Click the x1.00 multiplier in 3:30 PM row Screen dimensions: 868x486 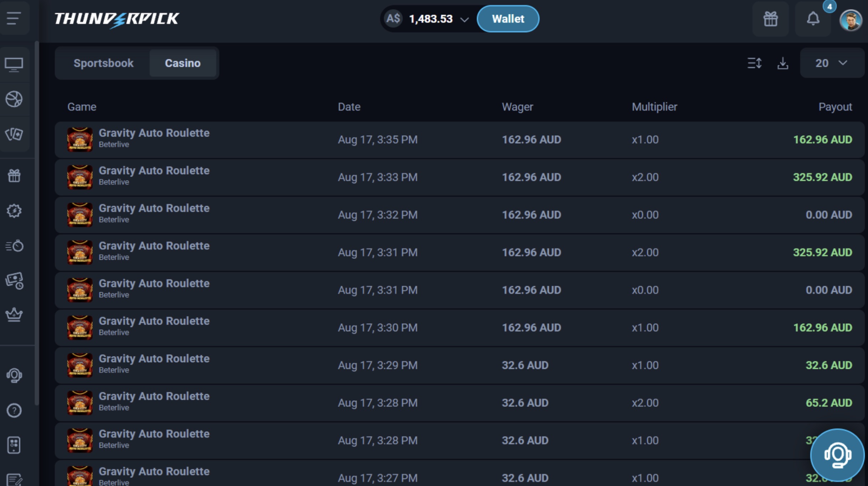click(645, 328)
